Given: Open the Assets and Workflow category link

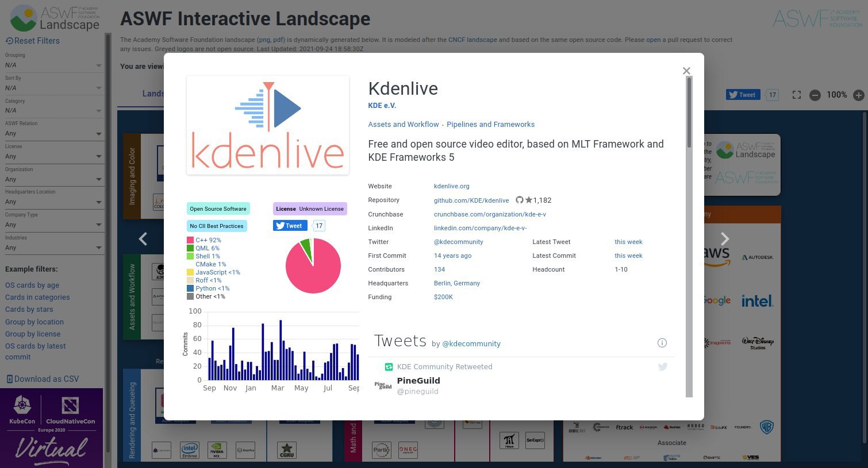Looking at the screenshot, I should (404, 124).
